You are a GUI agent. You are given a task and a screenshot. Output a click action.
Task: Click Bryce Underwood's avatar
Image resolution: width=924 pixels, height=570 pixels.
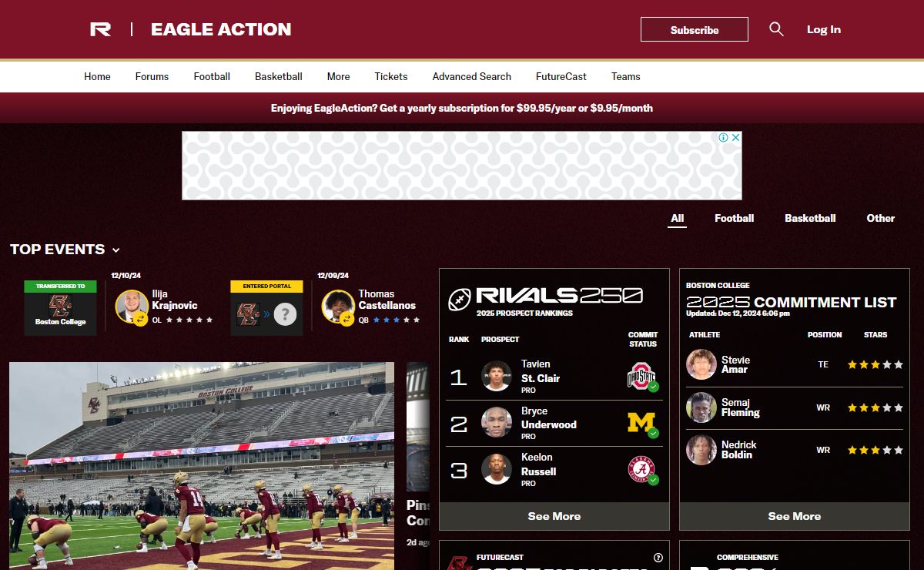497,423
